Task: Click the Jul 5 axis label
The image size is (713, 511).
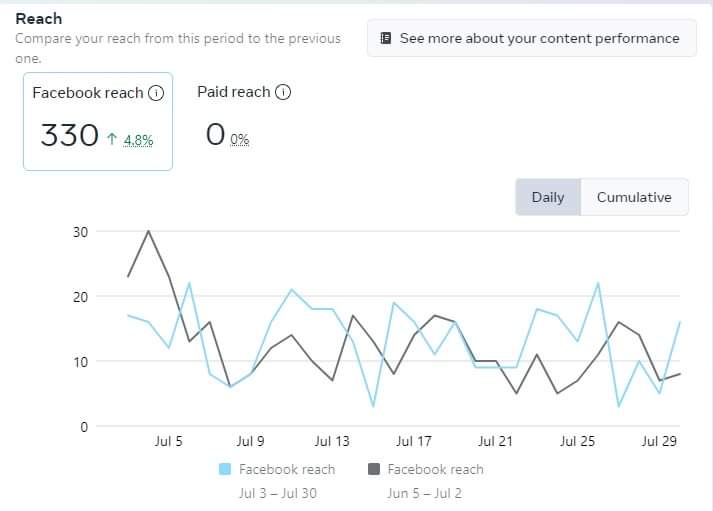Action: pos(168,441)
